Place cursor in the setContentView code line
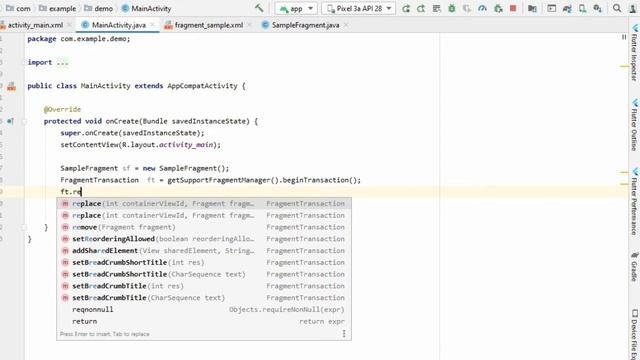The image size is (640, 360). click(140, 145)
